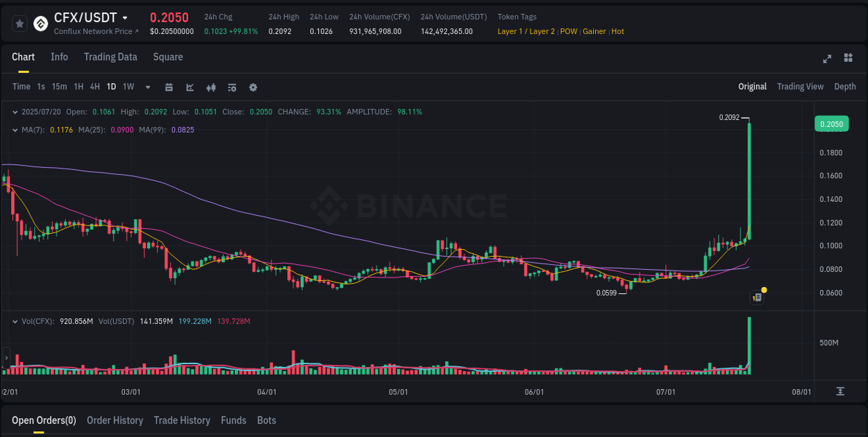Switch chart to Trading View mode
This screenshot has width=868, height=437.
(x=800, y=86)
